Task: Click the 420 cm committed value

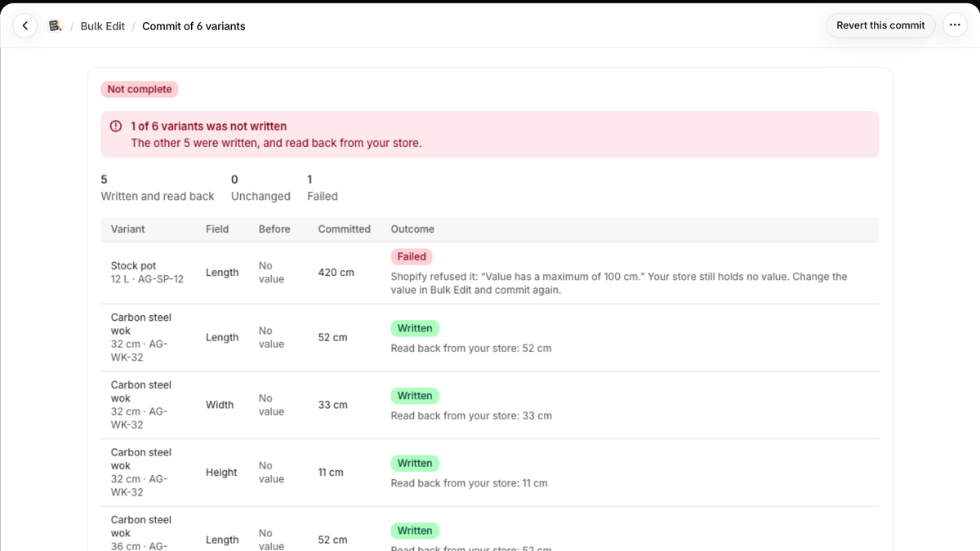Action: [336, 273]
